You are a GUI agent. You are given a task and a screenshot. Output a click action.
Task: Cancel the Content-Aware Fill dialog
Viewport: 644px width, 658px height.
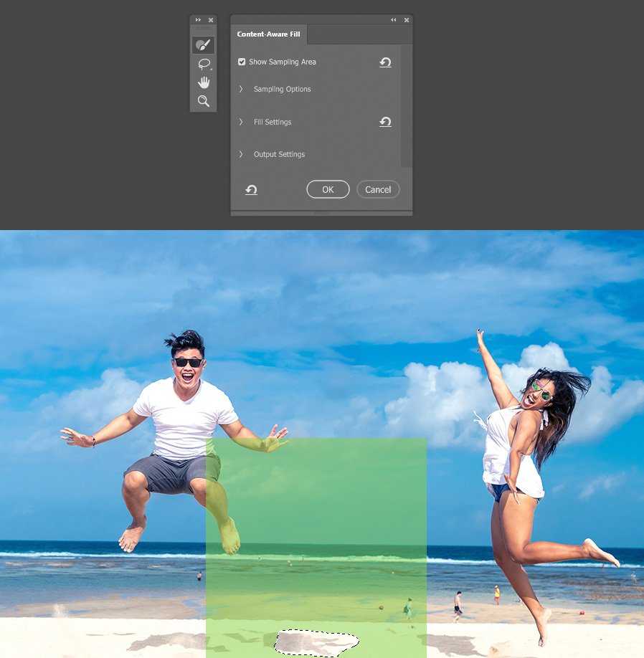coord(378,189)
